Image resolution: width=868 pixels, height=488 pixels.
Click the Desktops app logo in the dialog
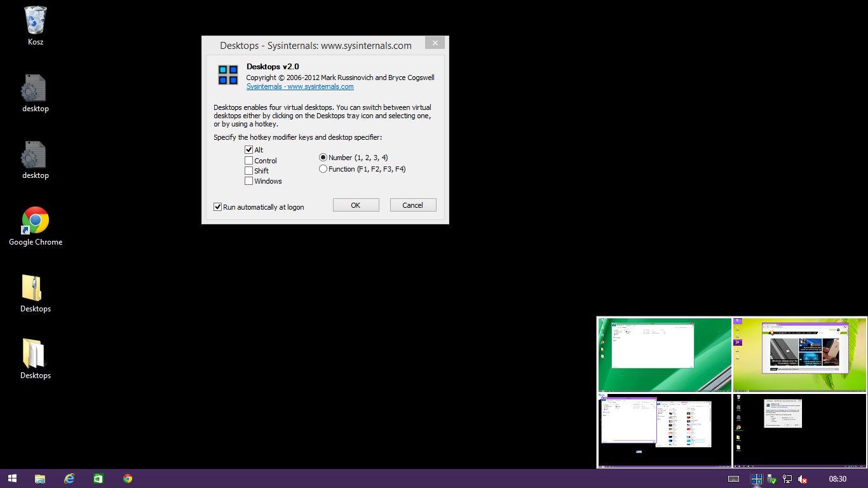(x=228, y=75)
